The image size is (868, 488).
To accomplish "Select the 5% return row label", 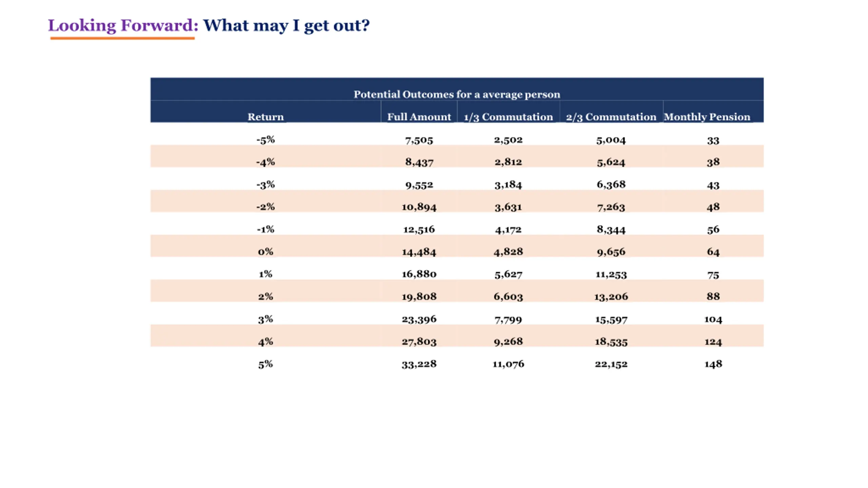I will point(265,364).
